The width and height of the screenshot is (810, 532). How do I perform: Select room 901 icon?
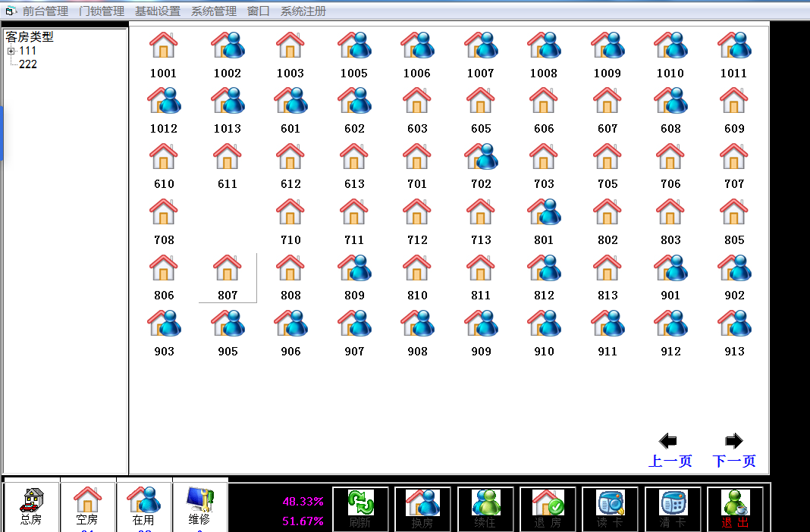coord(670,268)
